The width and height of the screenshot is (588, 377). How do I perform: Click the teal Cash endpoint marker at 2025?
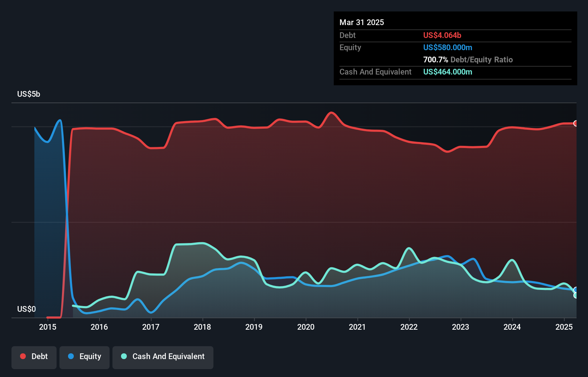tap(576, 295)
